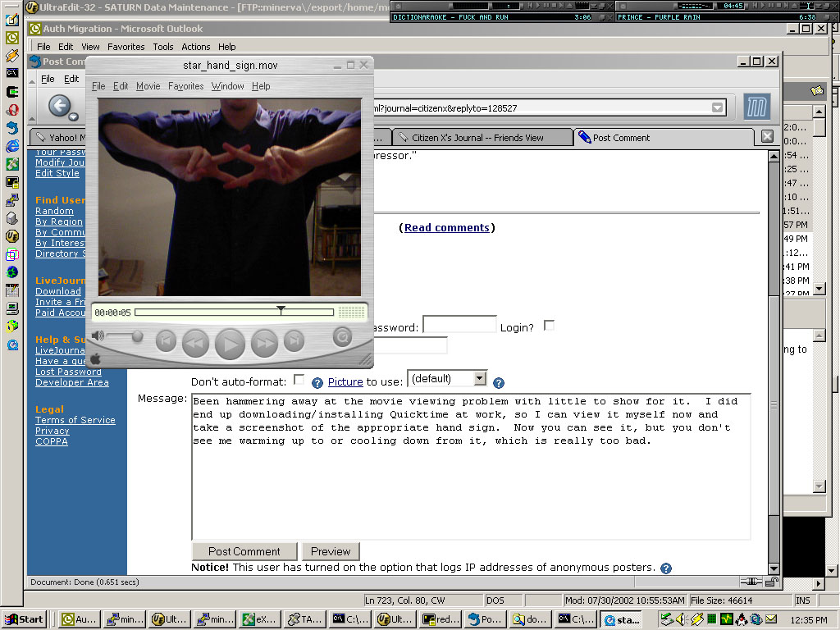This screenshot has height=630, width=840.
Task: Open the Picture to use dropdown
Action: [x=480, y=379]
